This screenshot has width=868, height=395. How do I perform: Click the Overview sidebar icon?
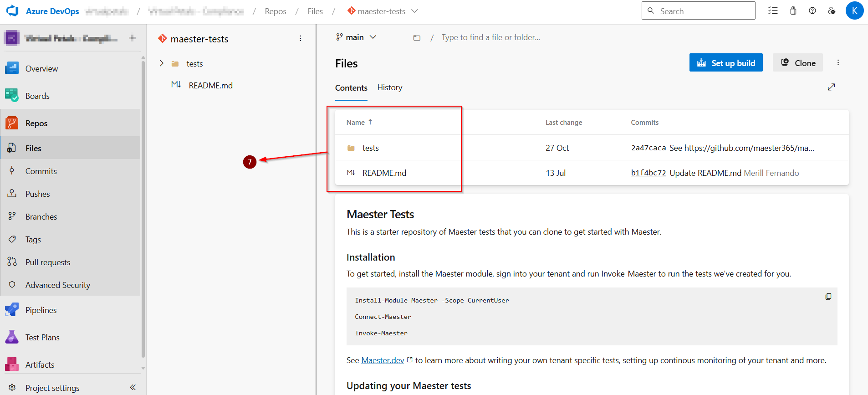(x=12, y=68)
